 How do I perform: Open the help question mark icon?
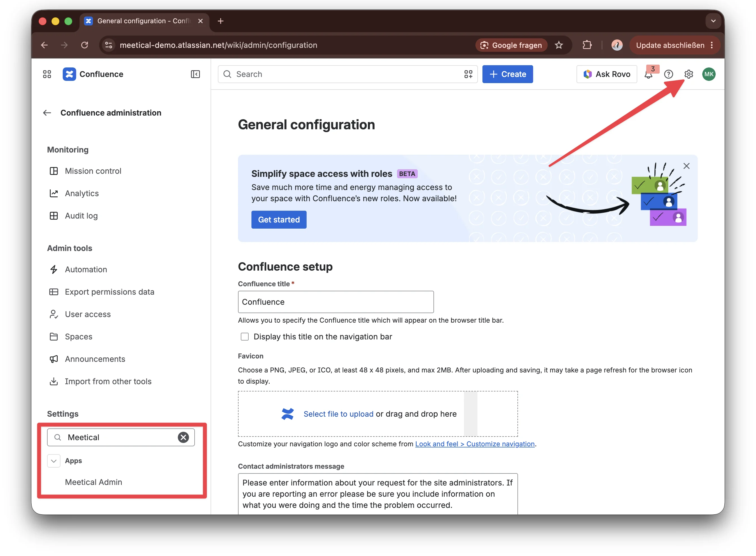[668, 74]
